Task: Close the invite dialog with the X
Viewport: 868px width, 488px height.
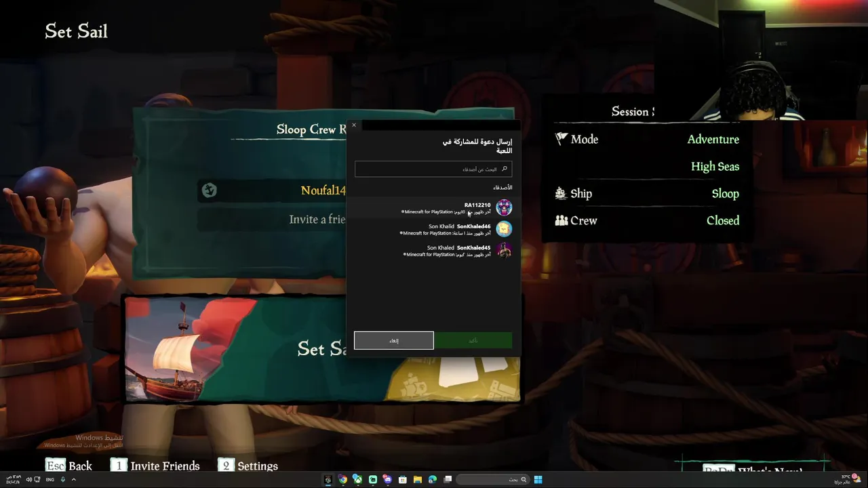Action: [x=353, y=125]
